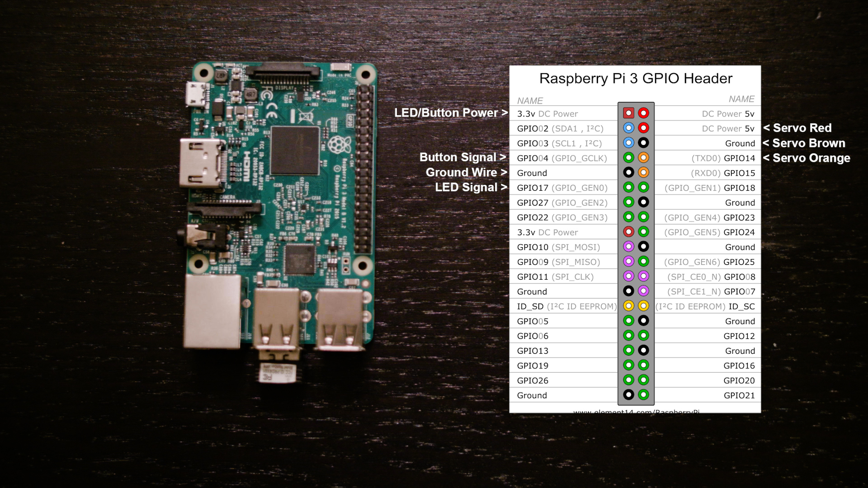The image size is (868, 488).
Task: Select the GPIO17 GEN0 green pin
Action: 627,187
